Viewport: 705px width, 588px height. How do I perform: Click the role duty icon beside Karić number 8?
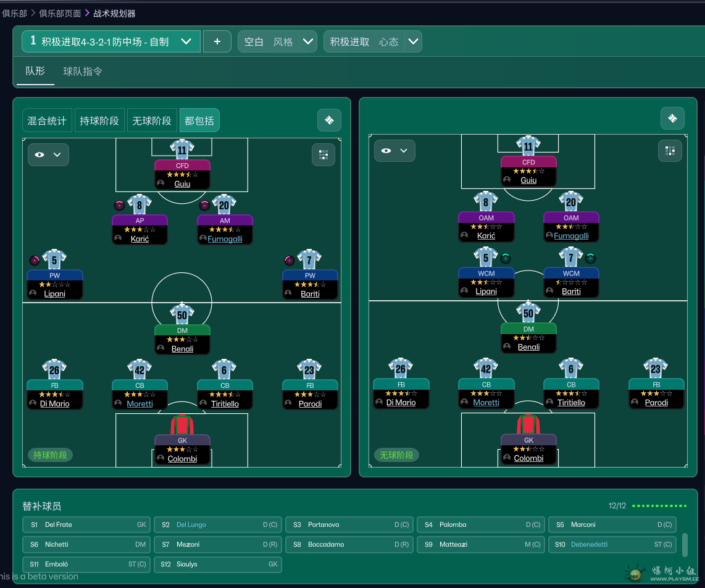(120, 206)
